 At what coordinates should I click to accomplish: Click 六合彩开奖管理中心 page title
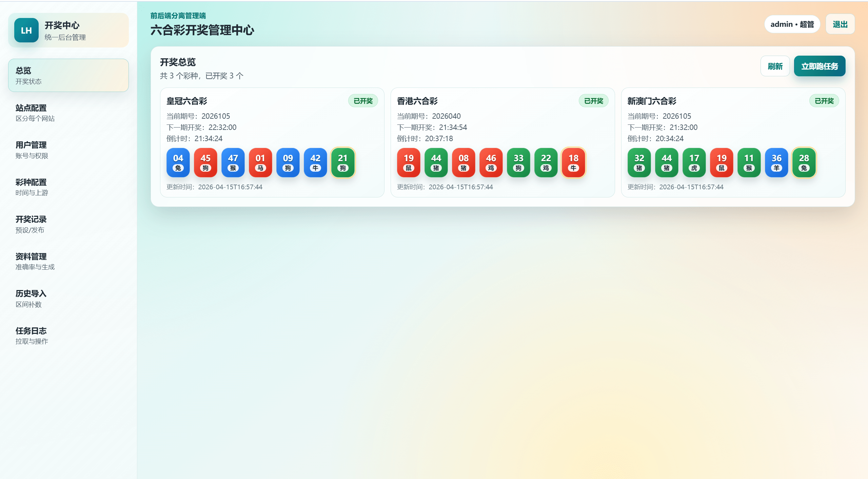[202, 30]
